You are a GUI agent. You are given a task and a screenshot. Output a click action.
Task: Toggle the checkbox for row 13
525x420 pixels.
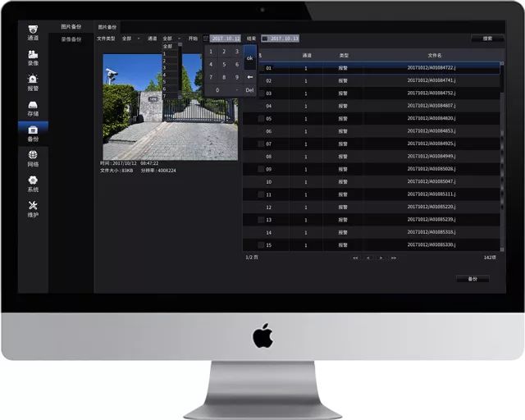coord(261,219)
